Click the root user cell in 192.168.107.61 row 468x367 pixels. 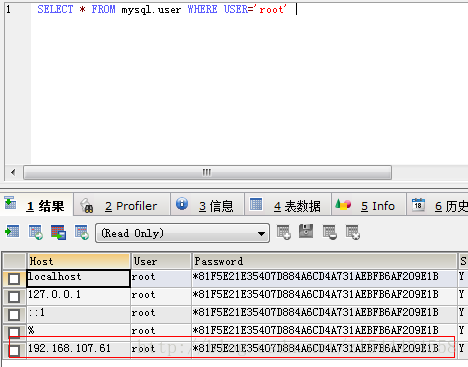[x=161, y=349]
